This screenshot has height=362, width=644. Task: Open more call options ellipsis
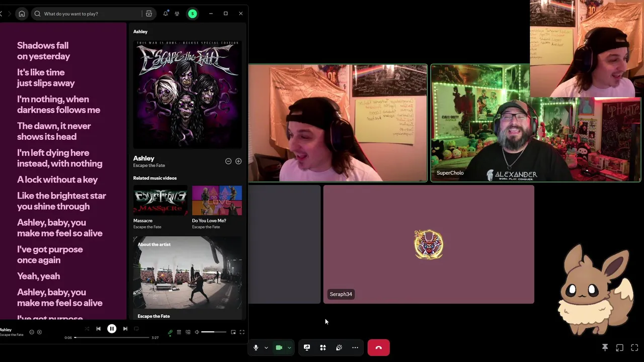[x=355, y=347]
